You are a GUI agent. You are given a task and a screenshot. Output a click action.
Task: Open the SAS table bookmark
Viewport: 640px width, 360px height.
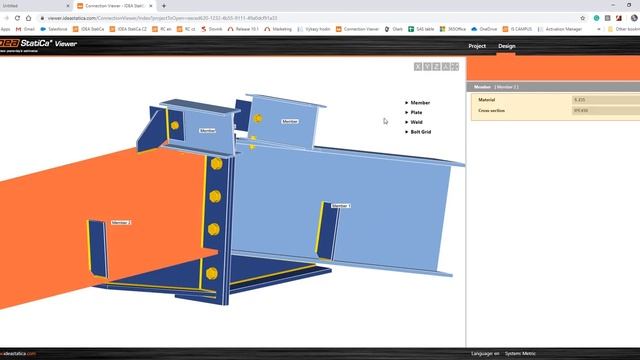(421, 29)
